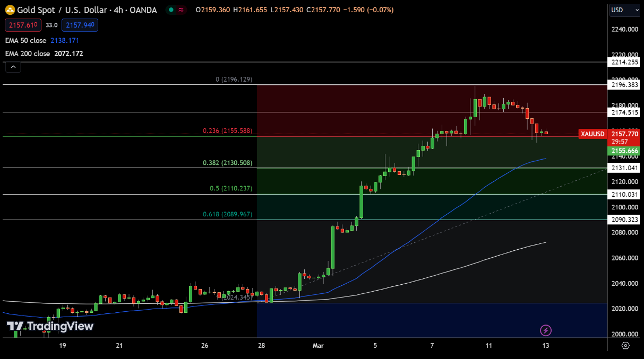Click the Gold Spot symbol logo icon

[x=10, y=10]
